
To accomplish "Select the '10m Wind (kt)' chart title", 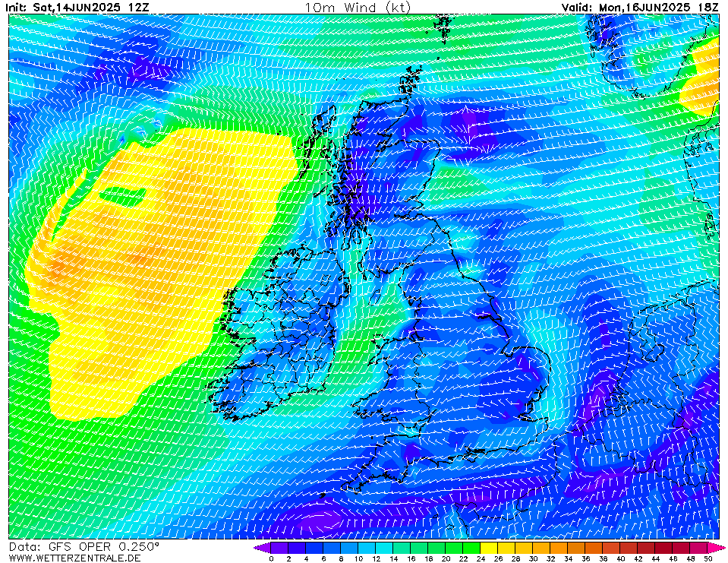I will pyautogui.click(x=357, y=8).
